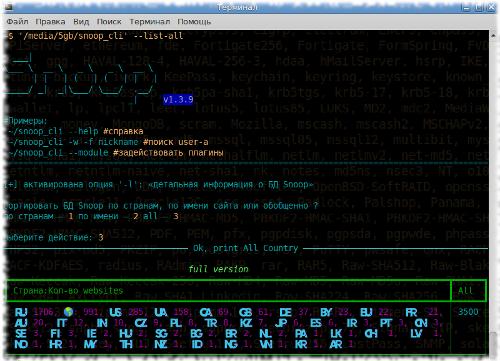Minimize the terminal window
500x361 pixels.
pos(466,7)
